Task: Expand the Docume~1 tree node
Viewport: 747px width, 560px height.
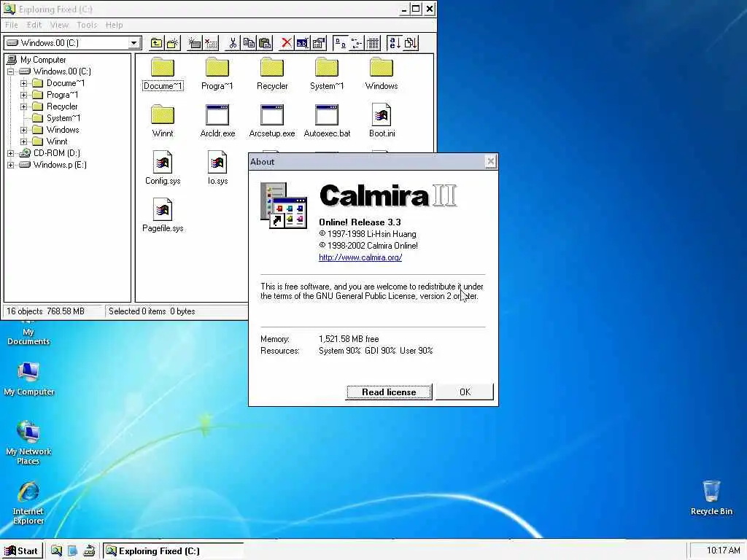Action: (23, 83)
